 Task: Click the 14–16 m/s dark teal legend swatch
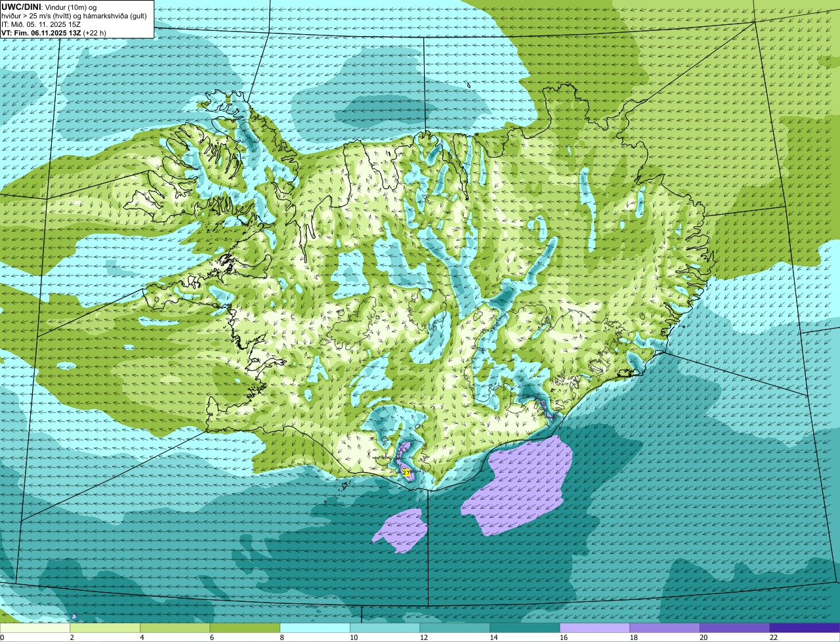coord(525,628)
